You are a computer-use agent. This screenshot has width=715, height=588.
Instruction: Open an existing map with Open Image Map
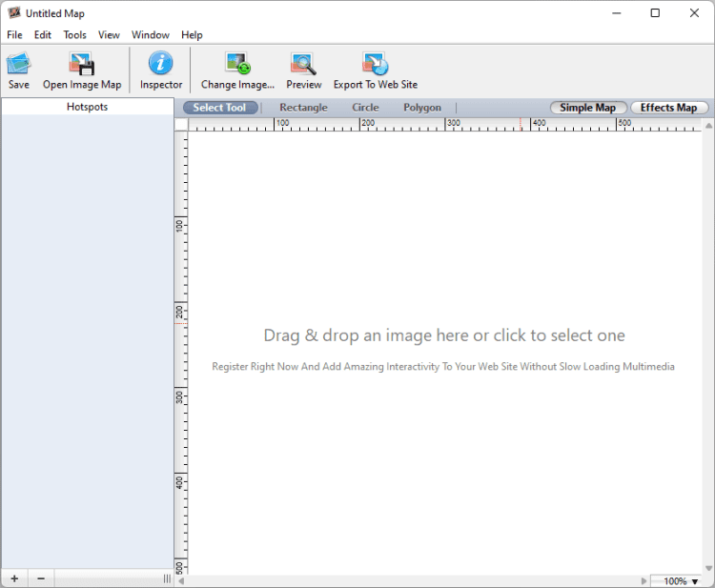82,71
